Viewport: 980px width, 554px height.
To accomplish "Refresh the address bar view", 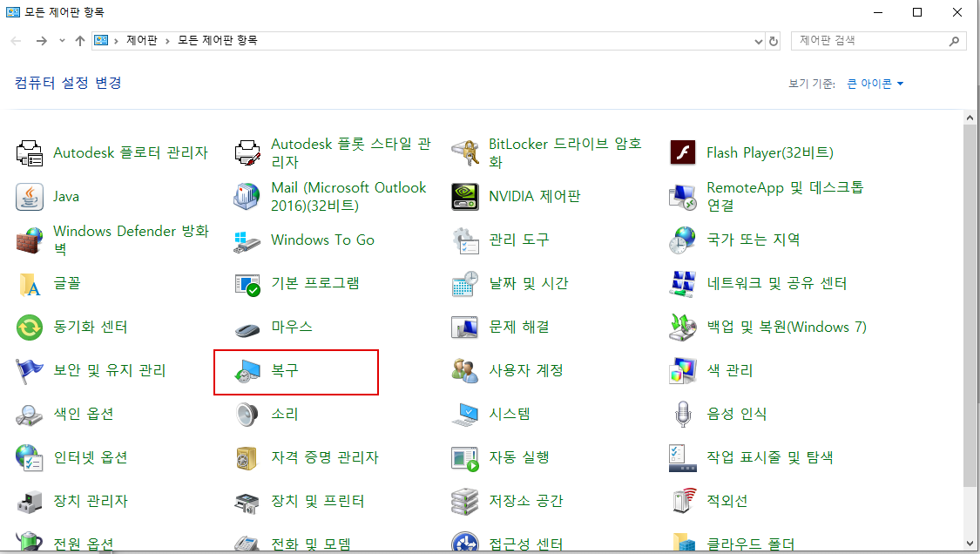I will click(774, 41).
